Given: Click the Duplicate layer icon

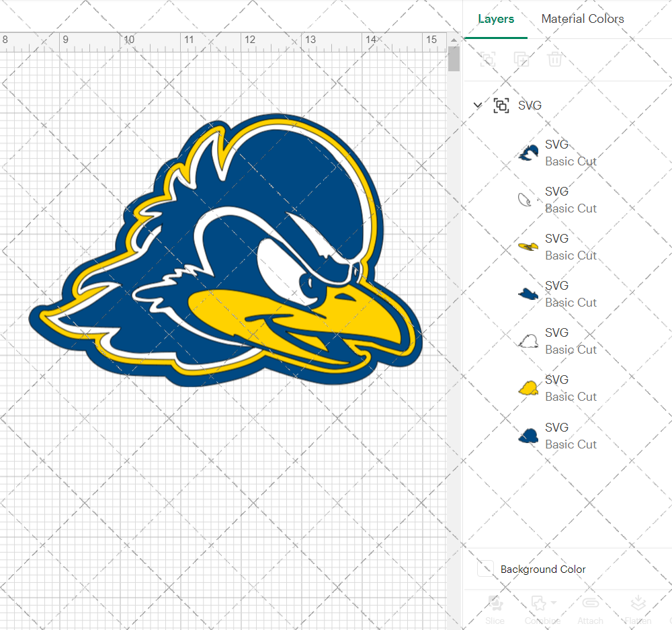Looking at the screenshot, I should pos(521,58).
